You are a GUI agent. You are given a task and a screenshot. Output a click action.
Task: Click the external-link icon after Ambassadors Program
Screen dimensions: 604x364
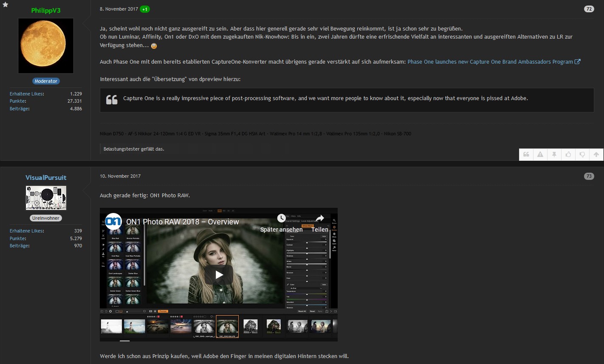tap(578, 62)
